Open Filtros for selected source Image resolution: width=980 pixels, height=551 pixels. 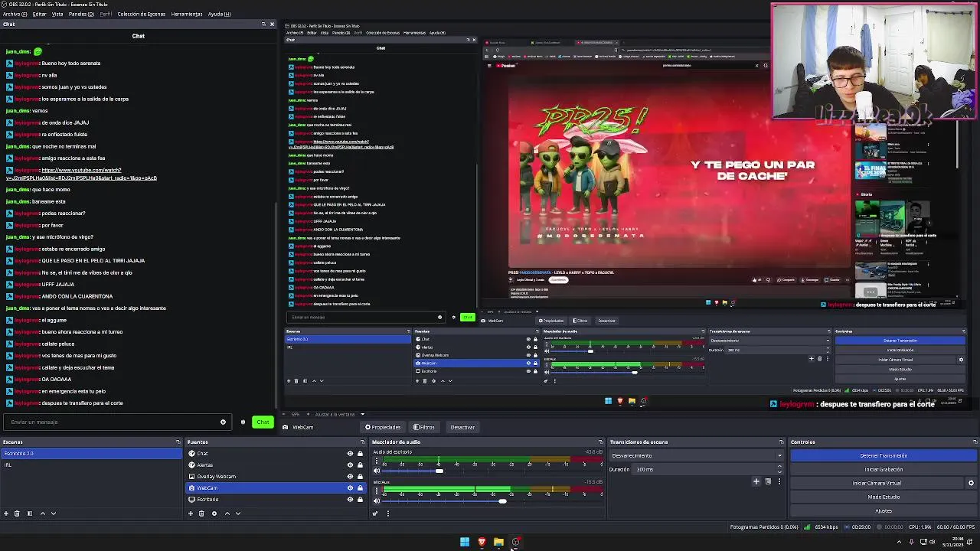pyautogui.click(x=423, y=427)
